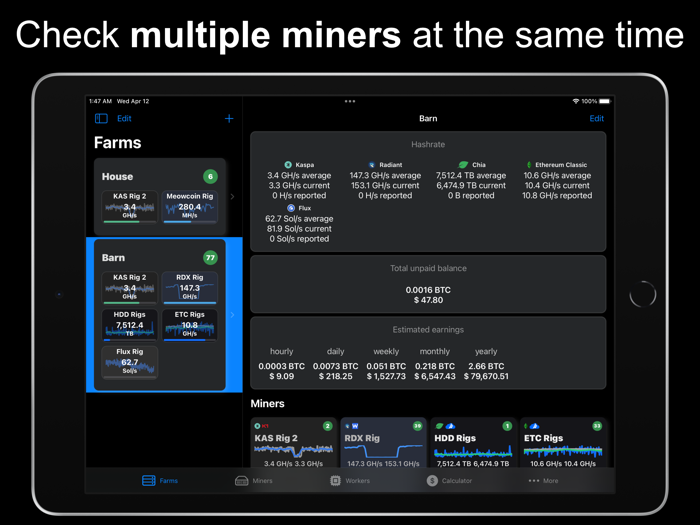Click the Flux coin icon
700x525 pixels.
click(291, 208)
